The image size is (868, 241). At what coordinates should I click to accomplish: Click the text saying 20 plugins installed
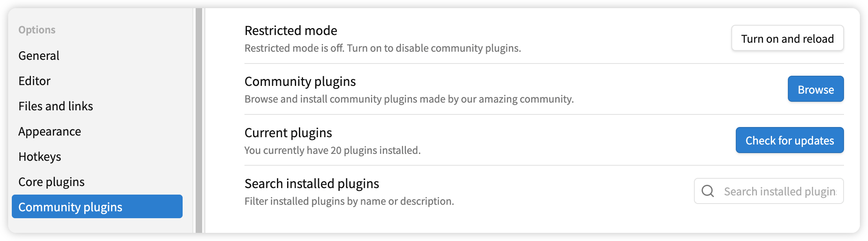375,150
